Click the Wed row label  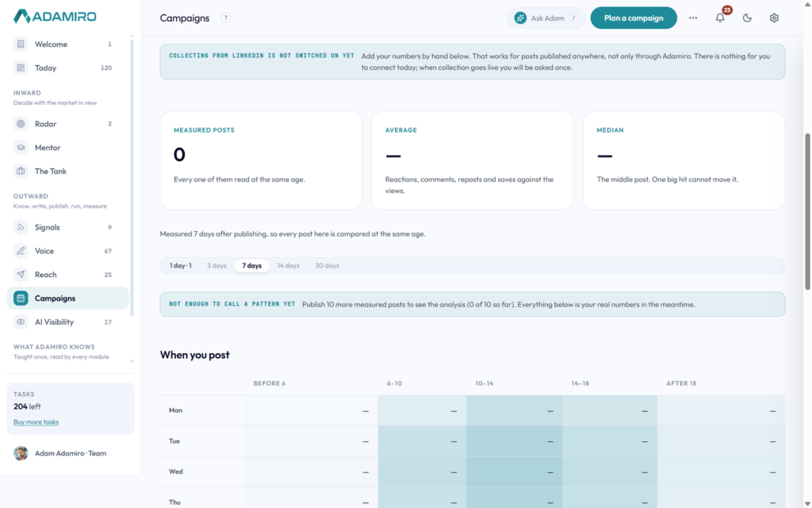tap(175, 471)
